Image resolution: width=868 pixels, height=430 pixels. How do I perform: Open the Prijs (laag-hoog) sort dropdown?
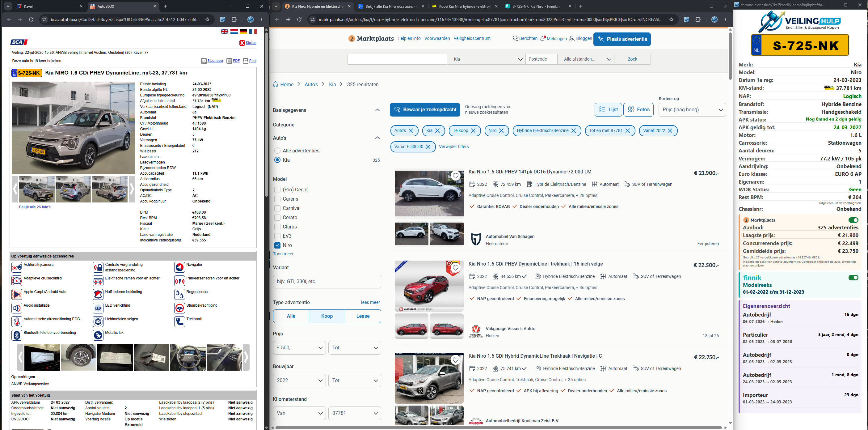[x=692, y=110]
